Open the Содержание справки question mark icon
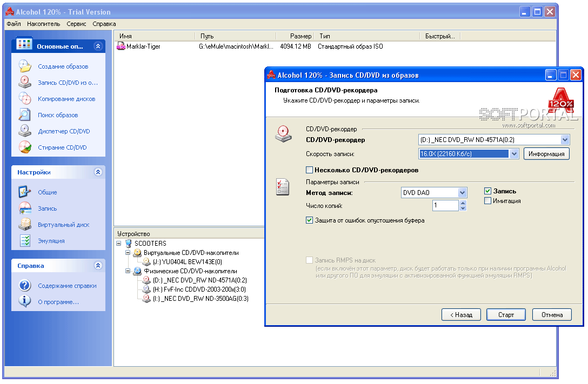 coord(25,285)
